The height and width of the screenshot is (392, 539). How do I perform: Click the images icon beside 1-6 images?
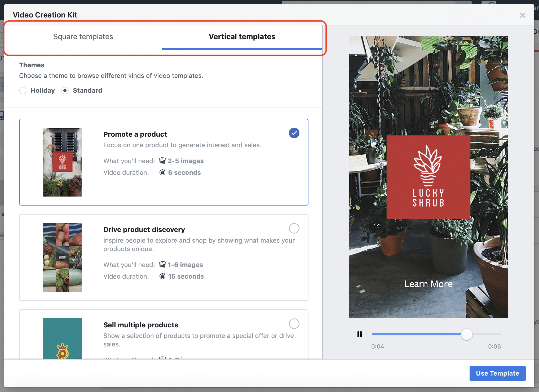point(162,265)
